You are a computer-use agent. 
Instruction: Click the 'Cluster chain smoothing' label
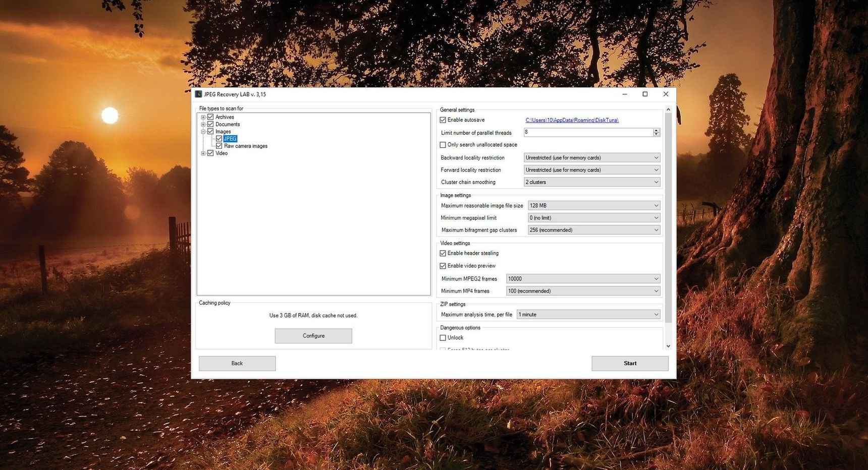pyautogui.click(x=468, y=183)
